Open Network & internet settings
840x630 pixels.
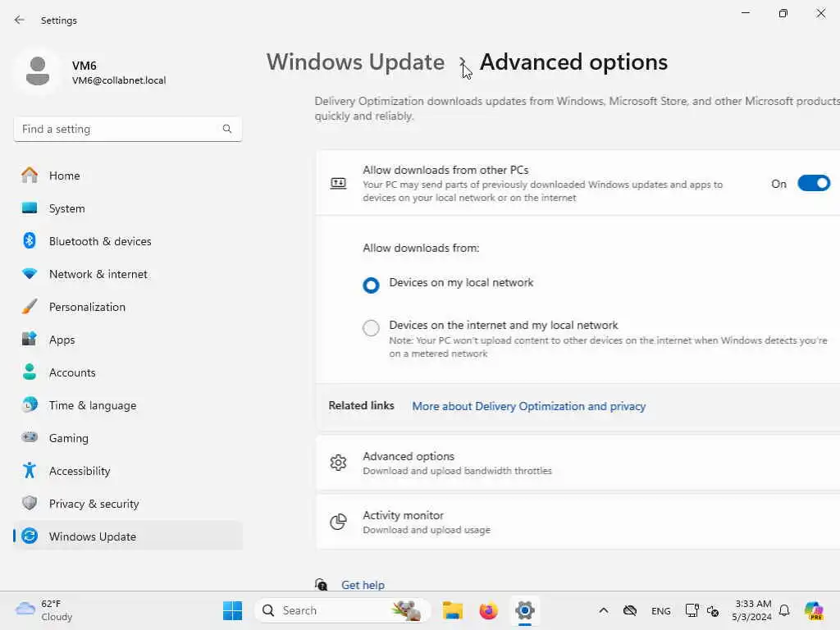pos(98,274)
